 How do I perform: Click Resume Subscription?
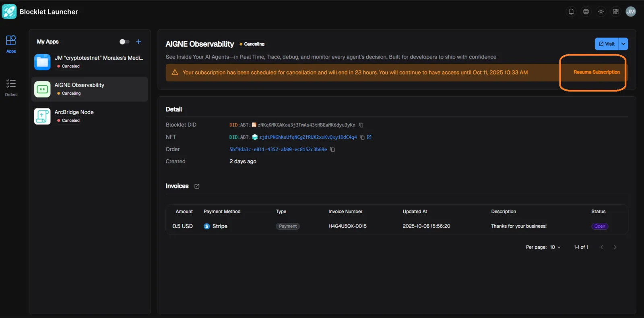click(597, 72)
